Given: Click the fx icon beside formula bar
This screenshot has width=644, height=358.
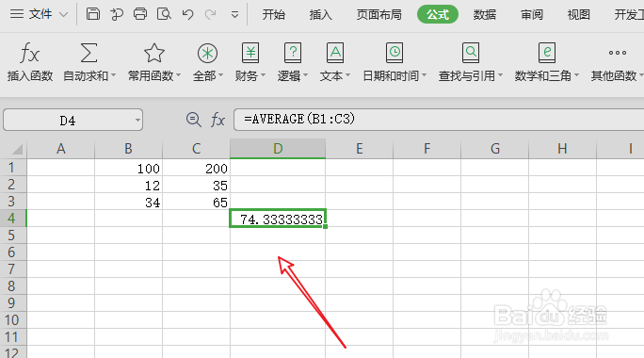Looking at the screenshot, I should [217, 120].
